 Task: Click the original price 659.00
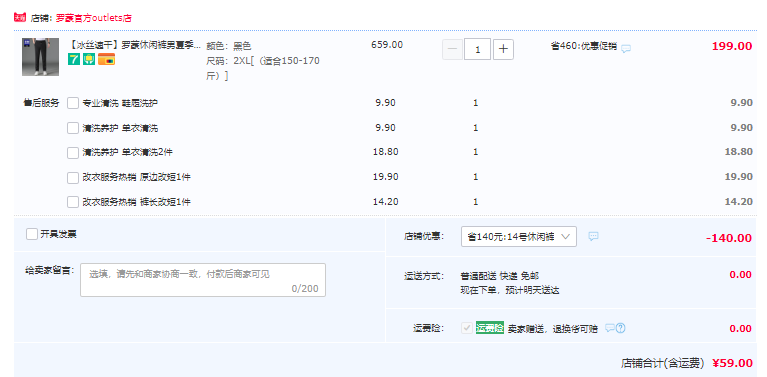387,45
